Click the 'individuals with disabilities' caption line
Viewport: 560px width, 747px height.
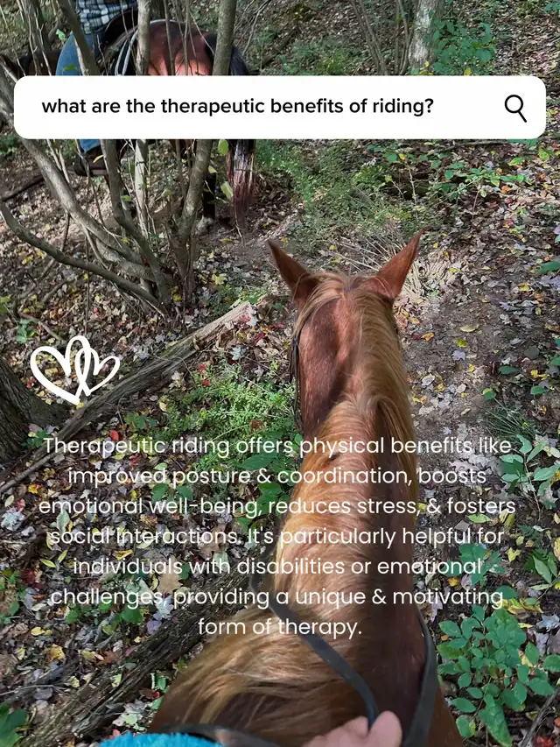pyautogui.click(x=277, y=567)
